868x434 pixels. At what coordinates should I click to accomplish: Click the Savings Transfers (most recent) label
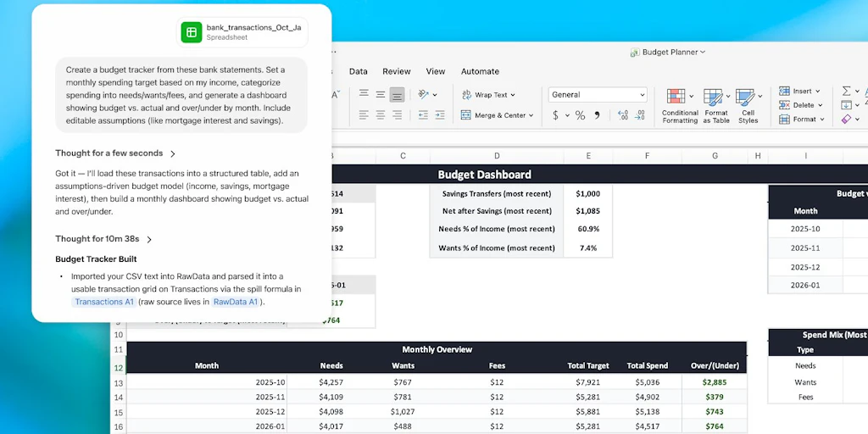(497, 194)
